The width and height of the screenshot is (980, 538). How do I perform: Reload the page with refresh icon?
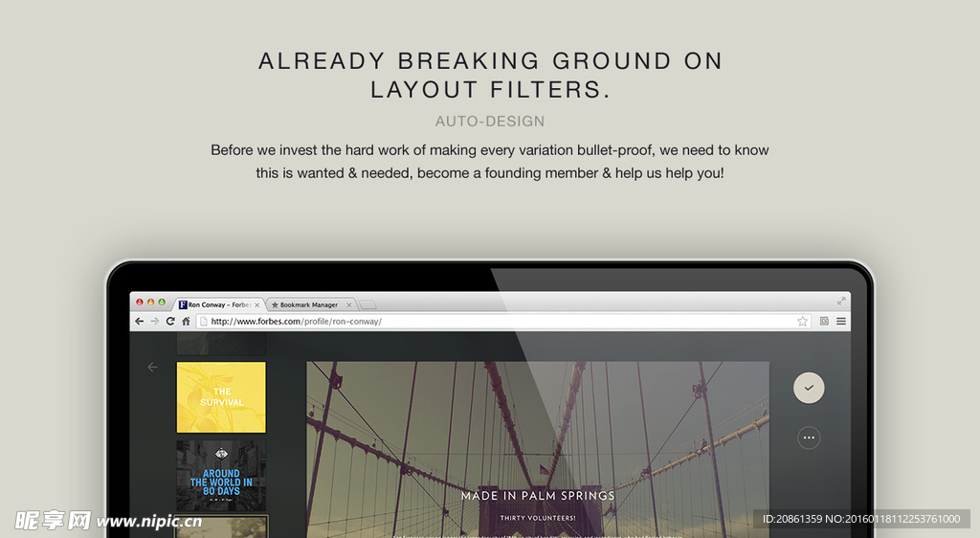[170, 322]
